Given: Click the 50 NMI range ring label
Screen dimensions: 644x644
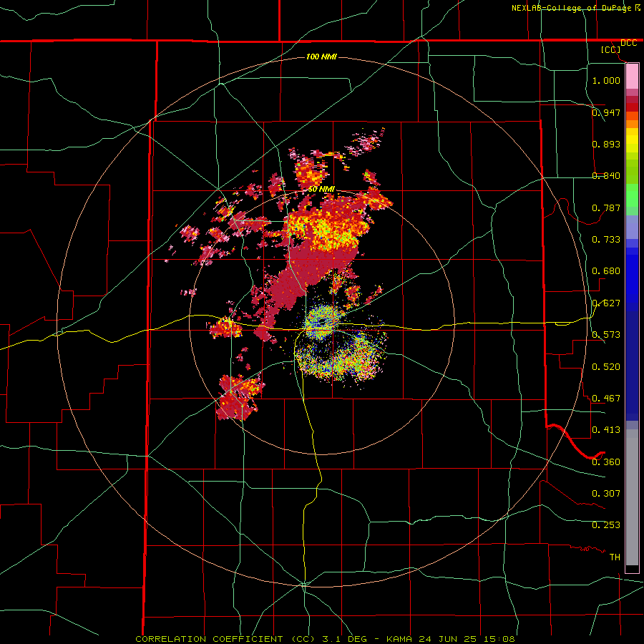Looking at the screenshot, I should tap(321, 189).
